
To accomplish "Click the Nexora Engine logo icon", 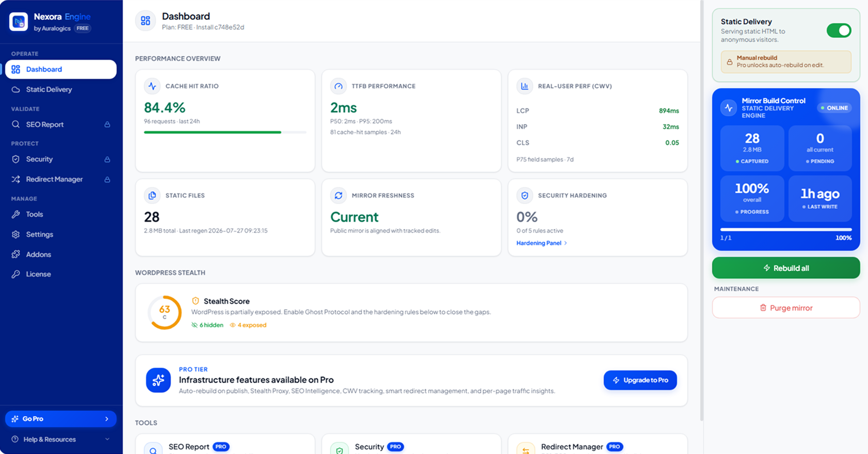I will (x=19, y=22).
